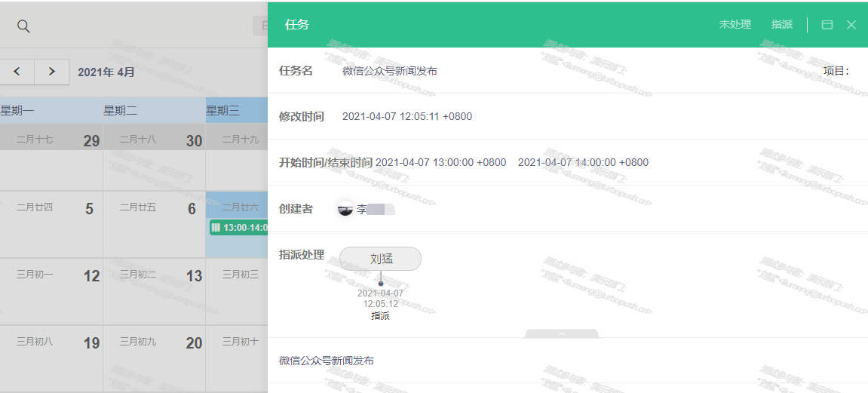Click the task description text at bottom
The width and height of the screenshot is (868, 393).
point(327,361)
